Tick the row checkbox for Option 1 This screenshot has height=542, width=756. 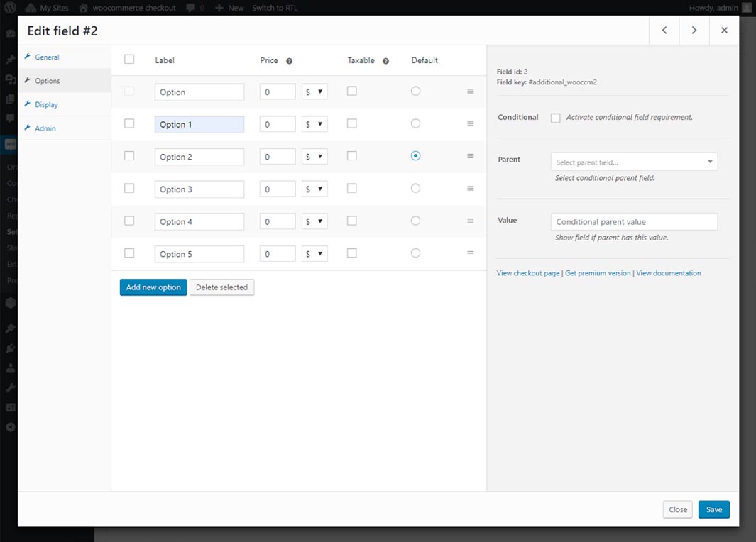pyautogui.click(x=129, y=123)
